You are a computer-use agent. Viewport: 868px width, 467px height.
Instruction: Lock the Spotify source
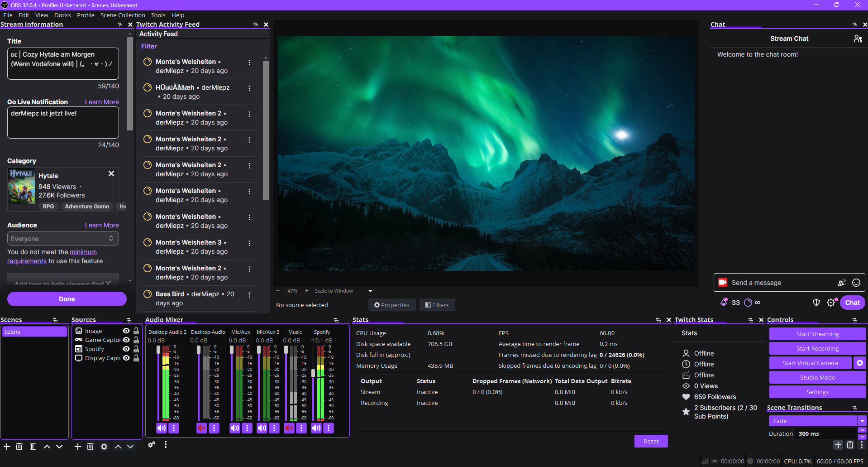(x=136, y=349)
